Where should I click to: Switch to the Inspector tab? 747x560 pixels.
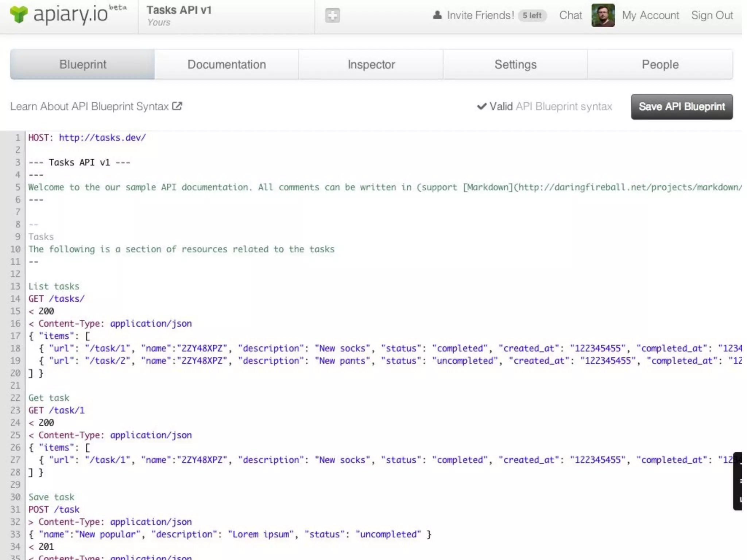click(x=371, y=65)
